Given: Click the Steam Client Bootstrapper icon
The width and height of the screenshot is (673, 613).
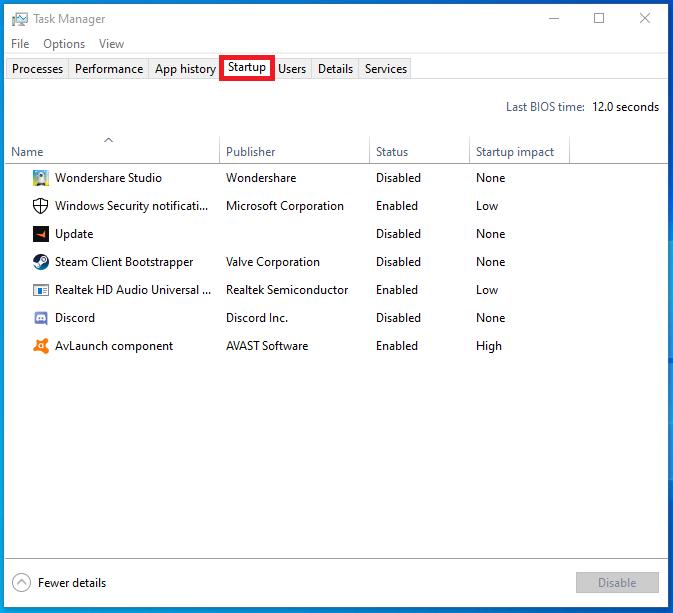Looking at the screenshot, I should point(41,262).
